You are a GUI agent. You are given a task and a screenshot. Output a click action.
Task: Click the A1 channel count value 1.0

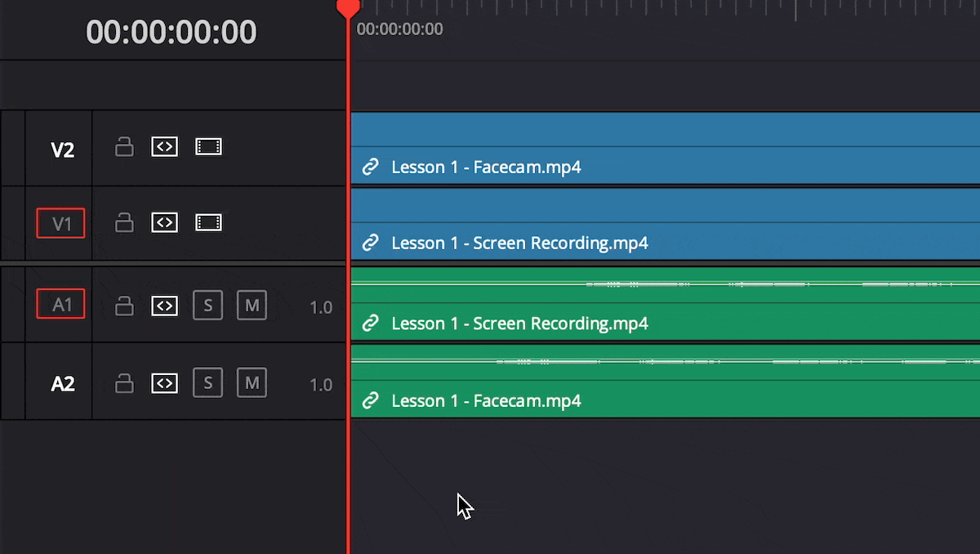[x=321, y=308]
